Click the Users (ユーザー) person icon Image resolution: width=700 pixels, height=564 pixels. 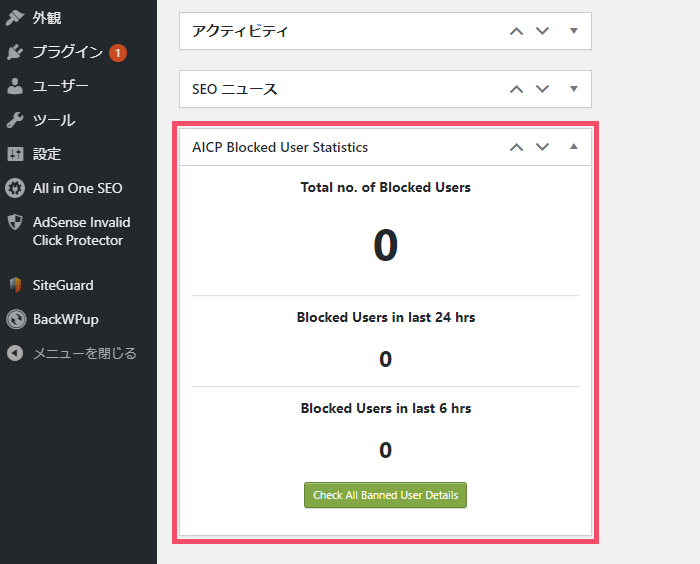coord(15,86)
